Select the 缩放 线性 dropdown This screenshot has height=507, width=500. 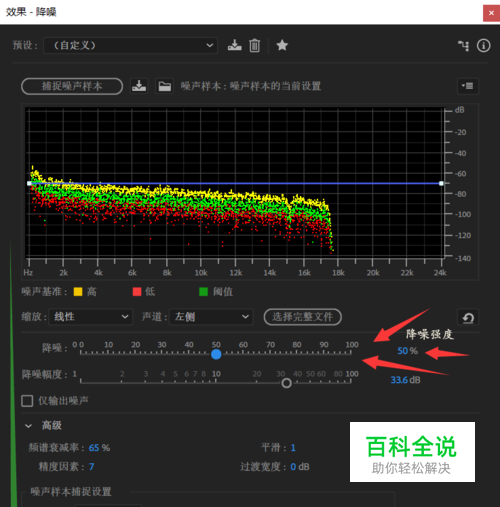[x=91, y=317]
